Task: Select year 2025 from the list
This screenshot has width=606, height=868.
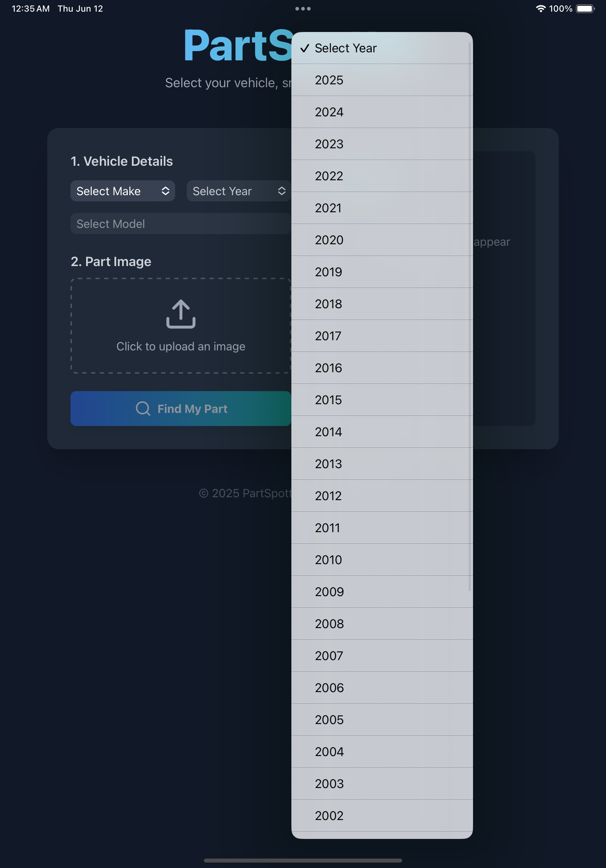Action: (x=381, y=80)
